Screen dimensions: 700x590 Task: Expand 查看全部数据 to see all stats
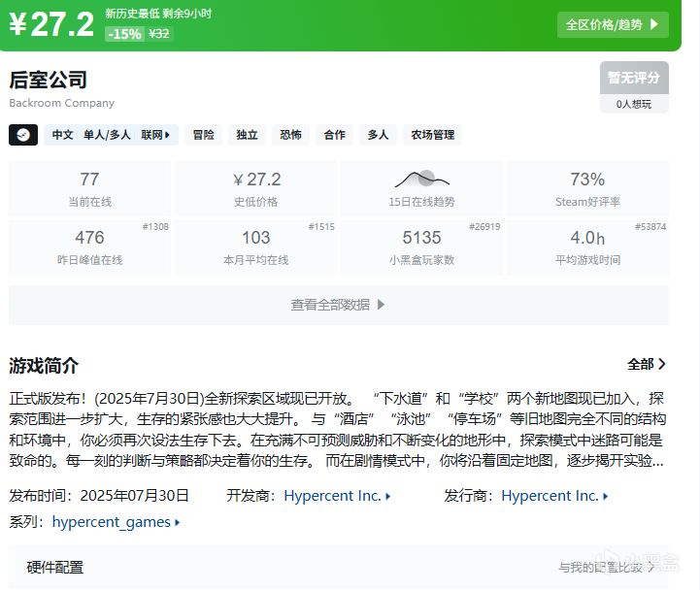tap(339, 305)
